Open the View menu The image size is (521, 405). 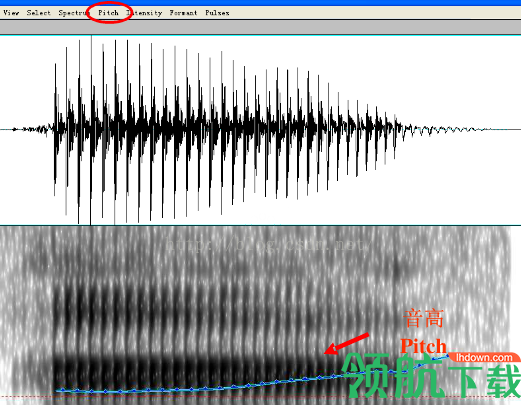11,13
